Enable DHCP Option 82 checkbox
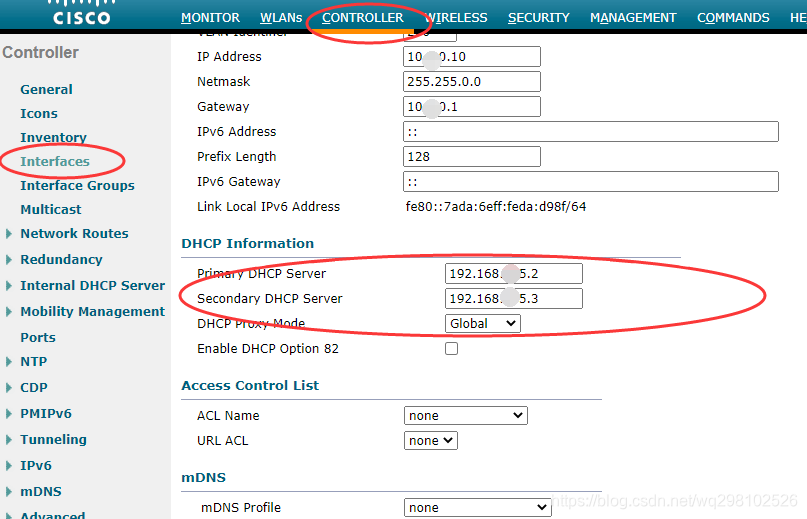 (451, 349)
